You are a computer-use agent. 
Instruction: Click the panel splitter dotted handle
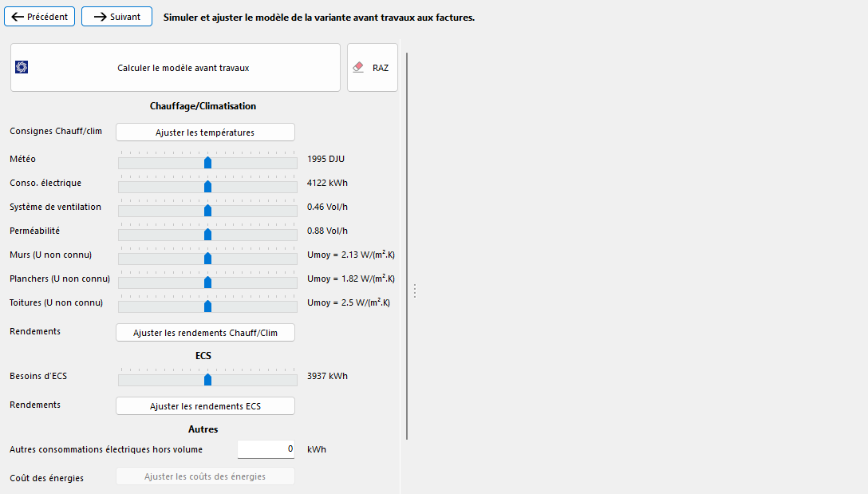point(414,291)
